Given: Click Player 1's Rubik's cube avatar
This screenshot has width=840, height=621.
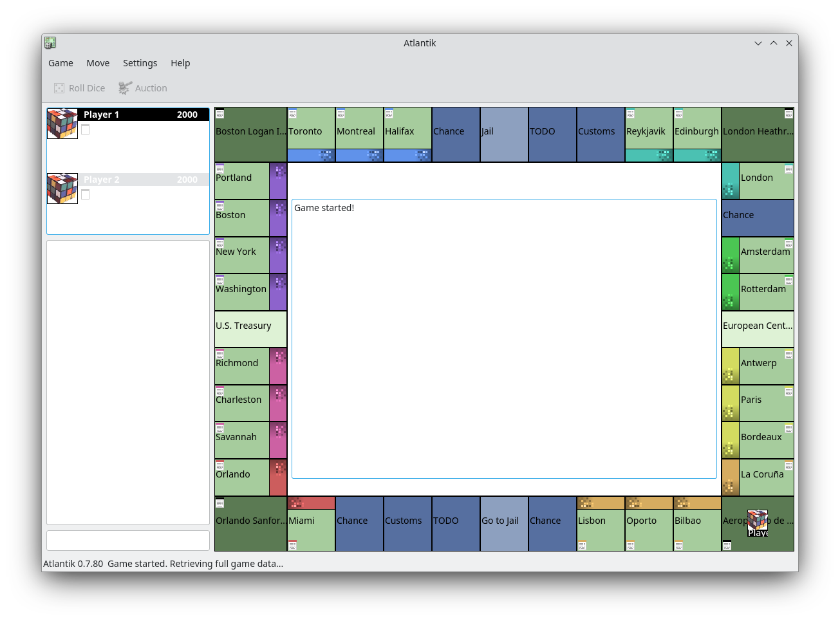Looking at the screenshot, I should point(62,124).
